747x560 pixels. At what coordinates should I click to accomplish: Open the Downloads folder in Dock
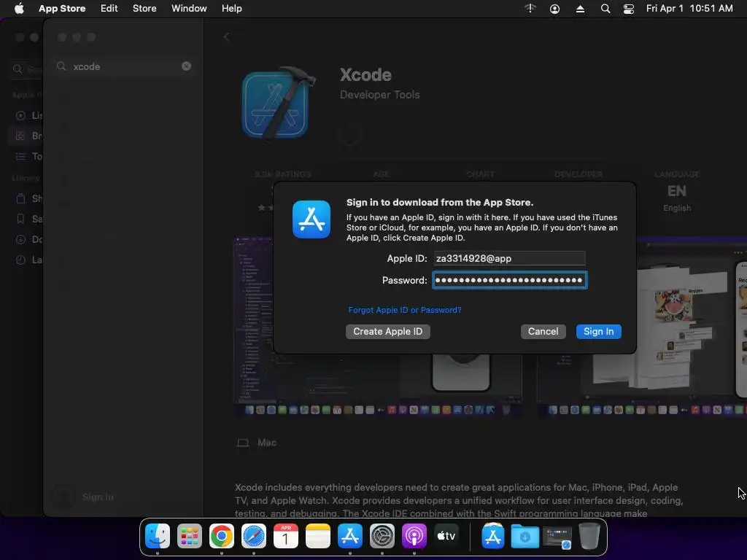(525, 536)
